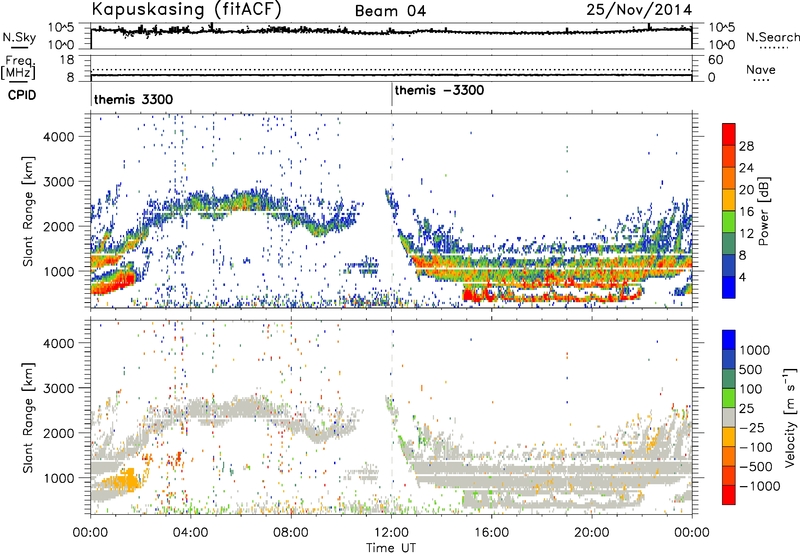Click the 'Nave' legend label

point(761,69)
